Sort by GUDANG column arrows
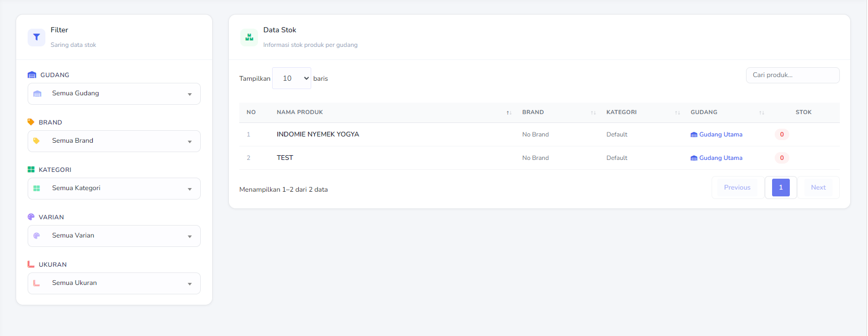This screenshot has width=868, height=336. click(x=762, y=113)
